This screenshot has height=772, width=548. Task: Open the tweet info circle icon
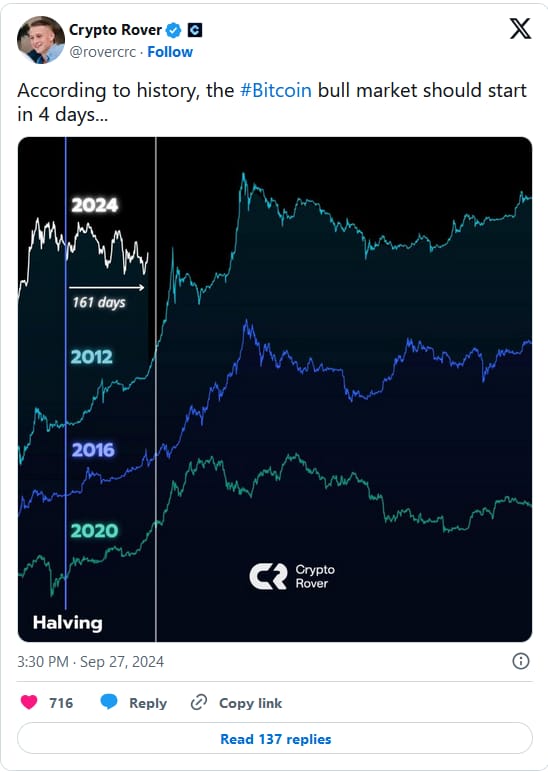[521, 661]
